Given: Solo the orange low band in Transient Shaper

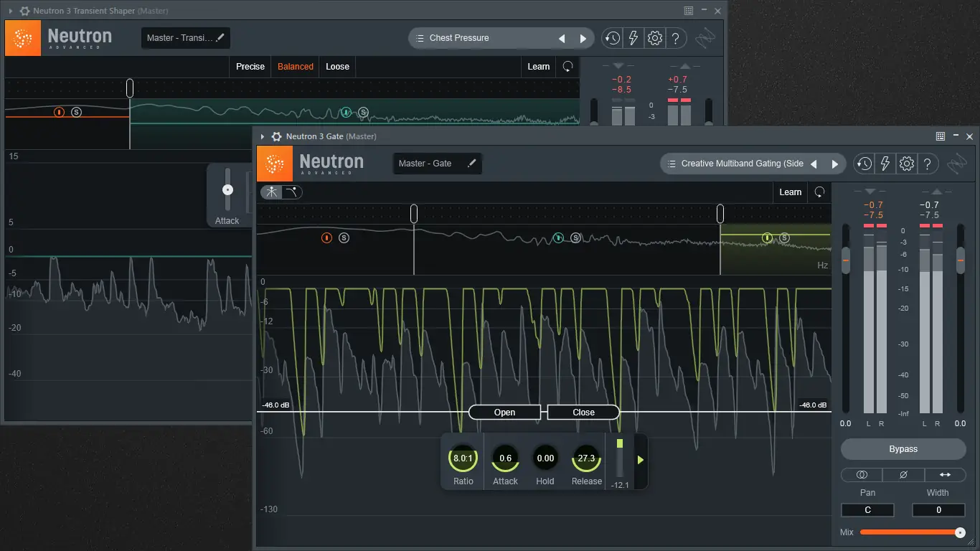Looking at the screenshot, I should pos(77,112).
